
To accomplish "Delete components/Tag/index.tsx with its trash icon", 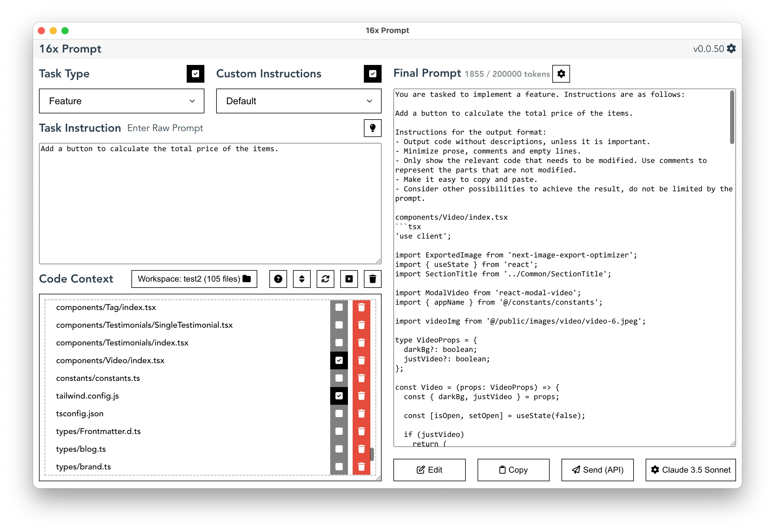I will coord(361,307).
